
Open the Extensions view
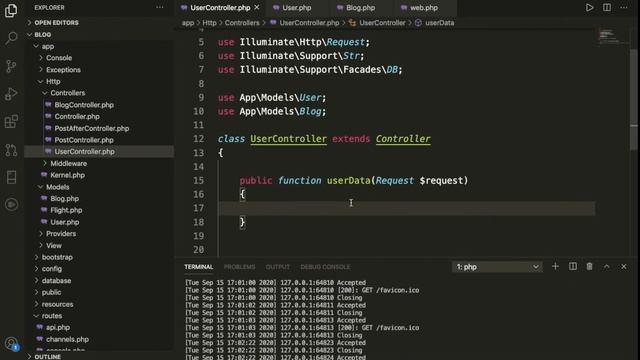point(11,122)
